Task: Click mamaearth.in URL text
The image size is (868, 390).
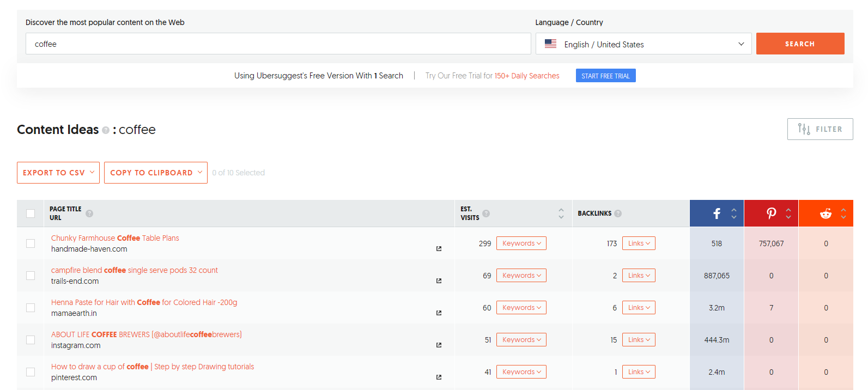Action: click(x=74, y=313)
